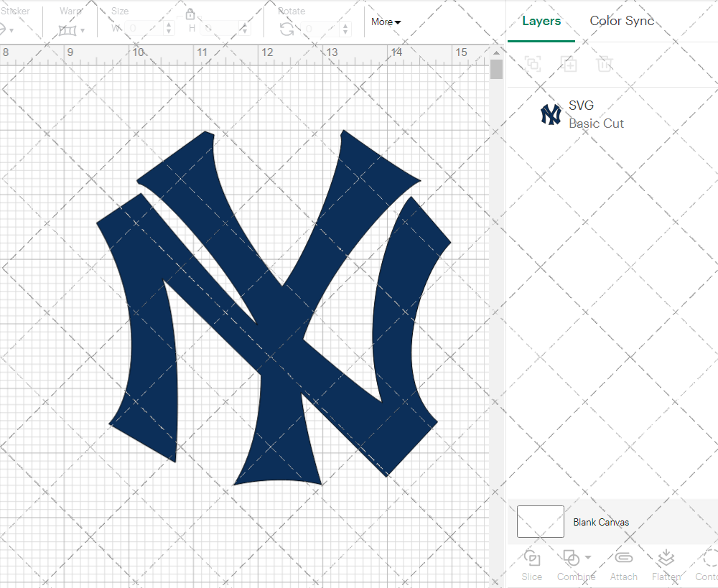Click the vertical canvas scrollbar thumb
The width and height of the screenshot is (718, 588).
pyautogui.click(x=496, y=69)
